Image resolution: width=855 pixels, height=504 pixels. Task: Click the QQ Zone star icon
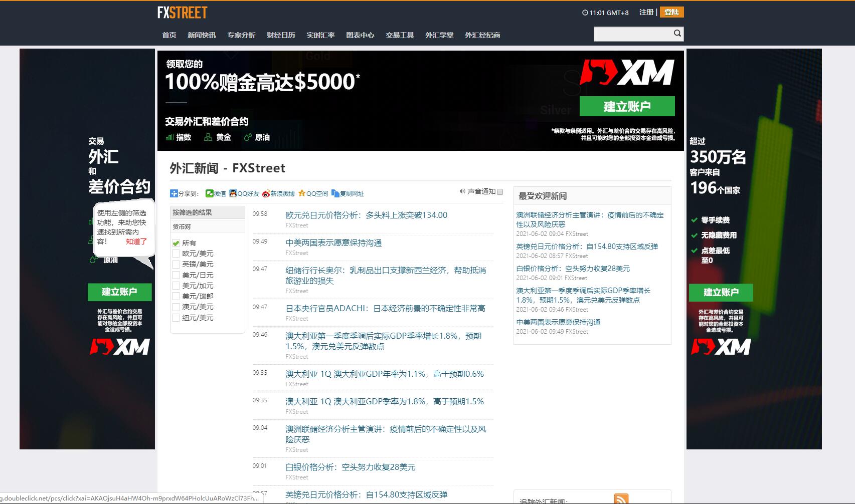point(302,193)
